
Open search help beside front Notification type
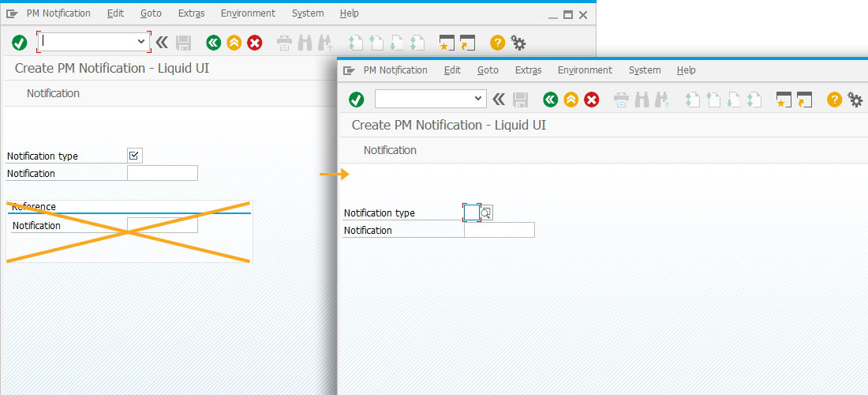tap(487, 213)
